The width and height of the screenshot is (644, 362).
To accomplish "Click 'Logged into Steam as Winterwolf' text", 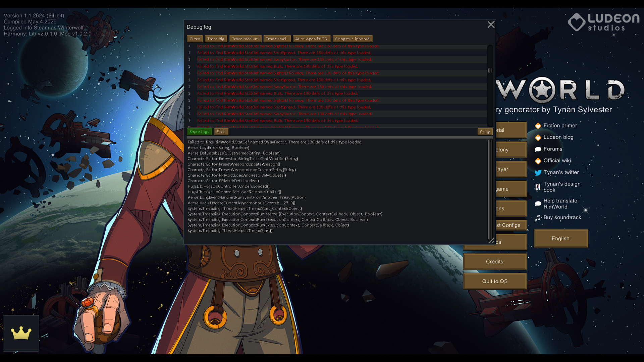I will tap(44, 28).
